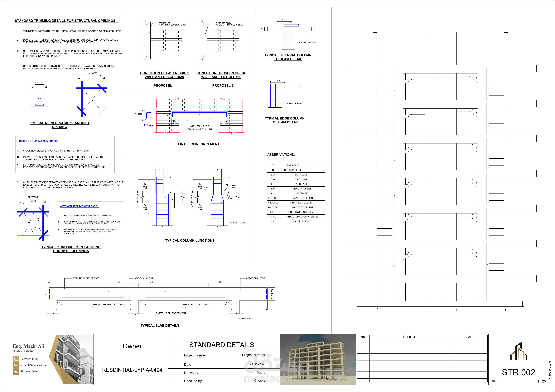Screen dimensions: 555x392
Task: Click the scale value 1 : 25
Action: pos(541,381)
